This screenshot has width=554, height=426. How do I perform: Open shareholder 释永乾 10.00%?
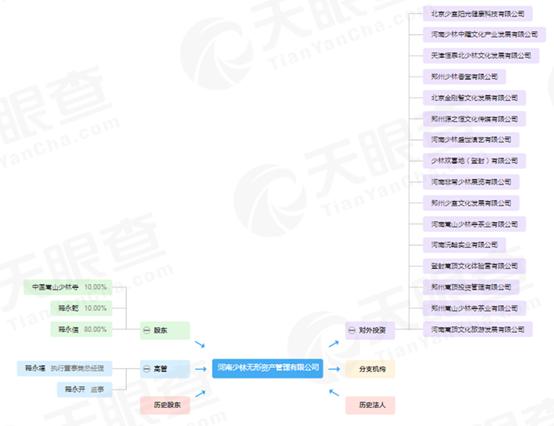(x=81, y=308)
